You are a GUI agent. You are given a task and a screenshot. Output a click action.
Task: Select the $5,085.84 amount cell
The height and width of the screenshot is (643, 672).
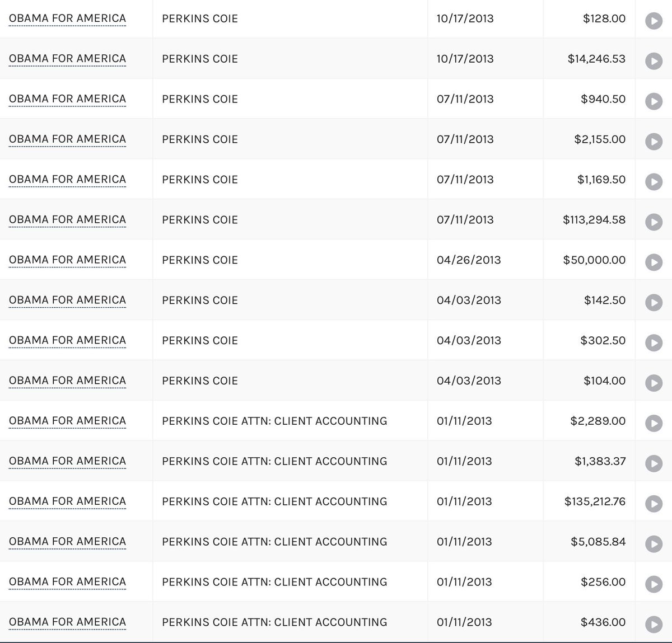pyautogui.click(x=589, y=542)
